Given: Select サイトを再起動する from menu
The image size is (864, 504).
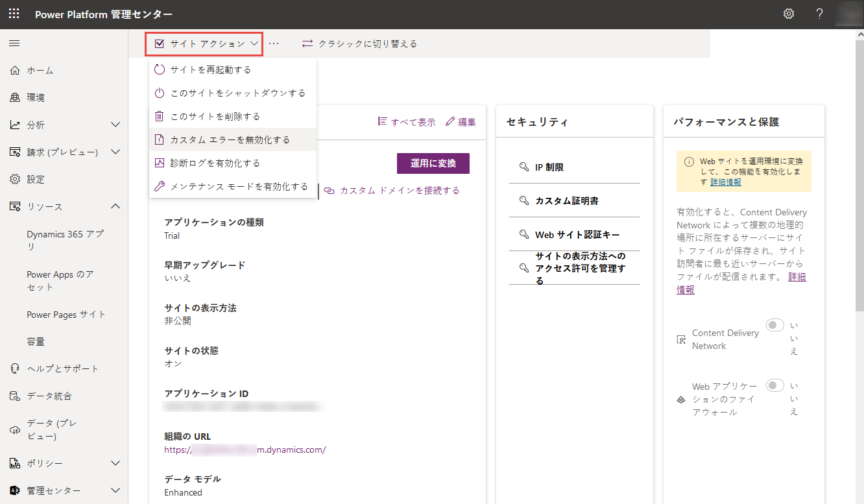Looking at the screenshot, I should pos(233,69).
